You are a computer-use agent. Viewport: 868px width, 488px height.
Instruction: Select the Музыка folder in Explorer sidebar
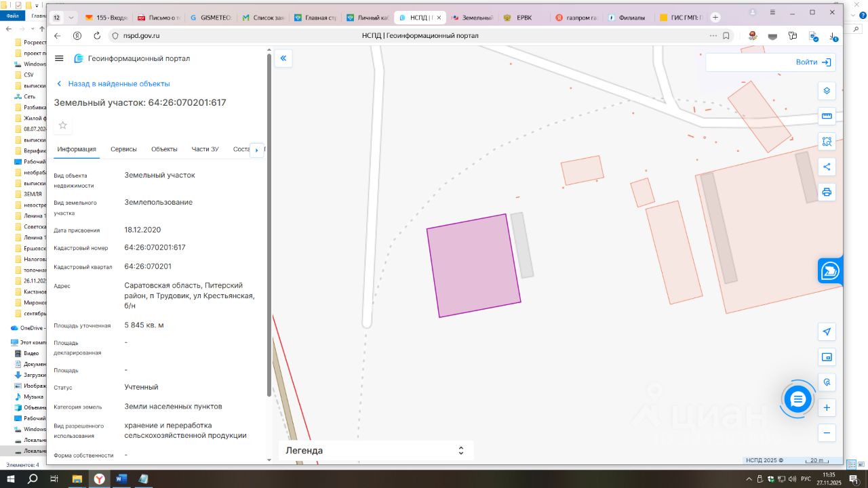tap(31, 396)
